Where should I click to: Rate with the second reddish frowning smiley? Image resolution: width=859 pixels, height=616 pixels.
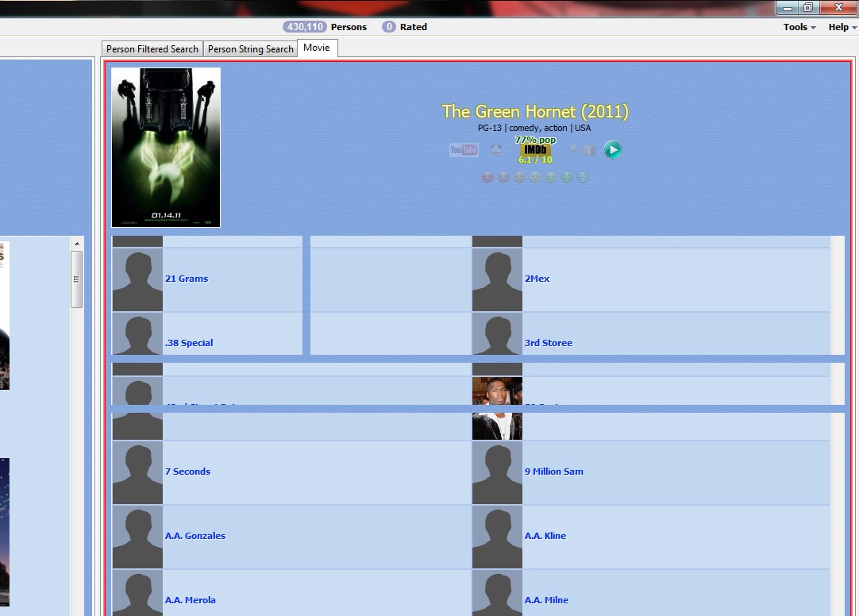pyautogui.click(x=503, y=177)
